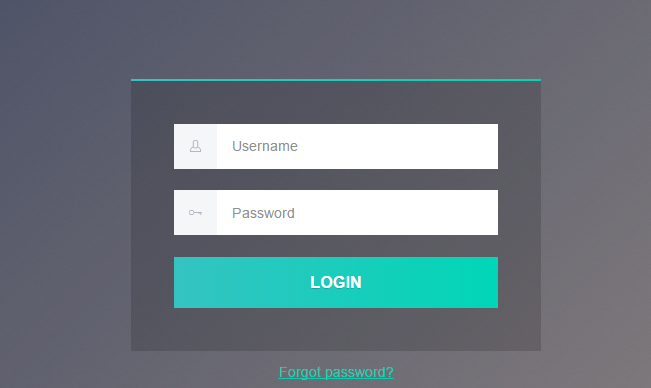The image size is (651, 388).
Task: Click the teal LOGIN button
Action: click(x=336, y=283)
